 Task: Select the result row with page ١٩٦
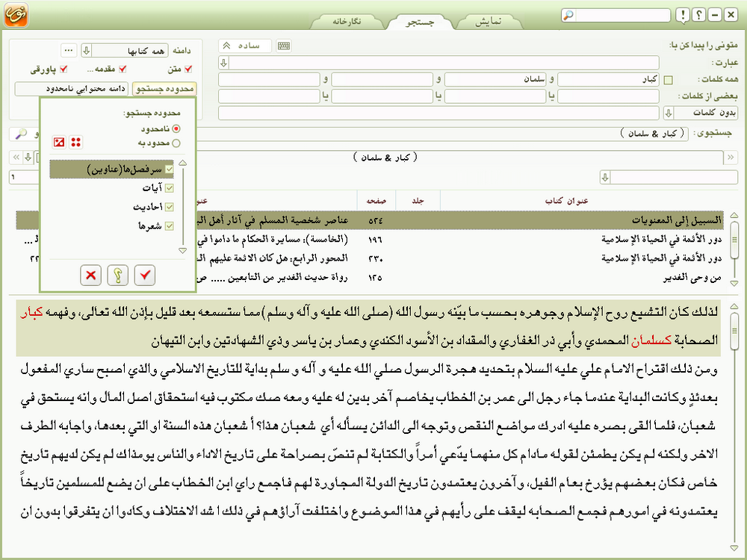(x=370, y=240)
